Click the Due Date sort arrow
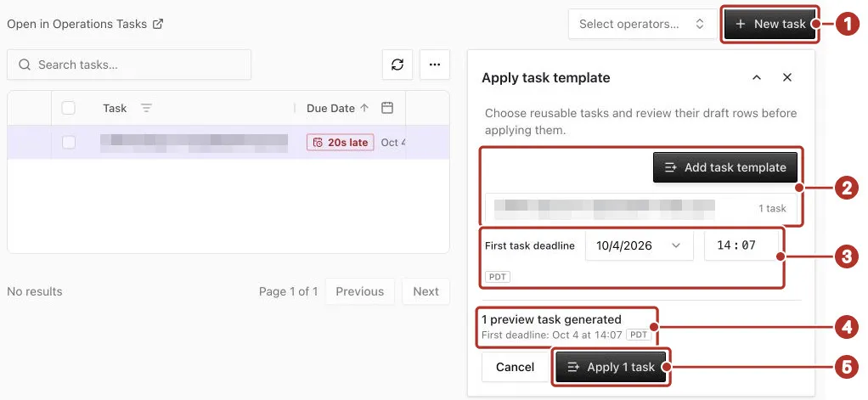This screenshot has width=868, height=400. [x=364, y=108]
